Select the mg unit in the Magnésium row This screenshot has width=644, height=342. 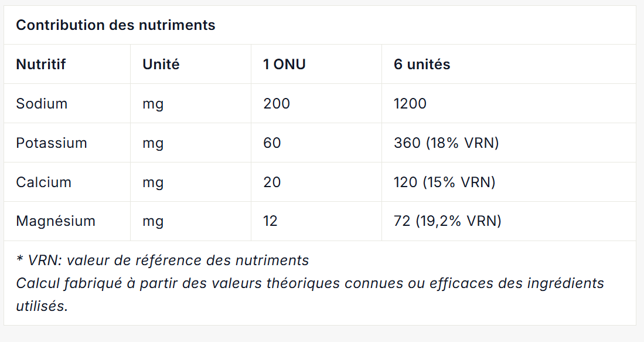(x=153, y=221)
